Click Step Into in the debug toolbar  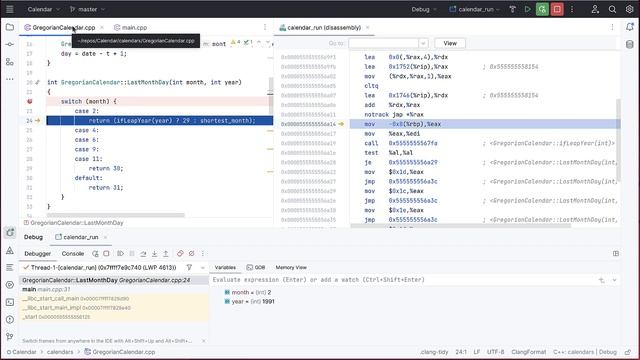click(x=155, y=253)
